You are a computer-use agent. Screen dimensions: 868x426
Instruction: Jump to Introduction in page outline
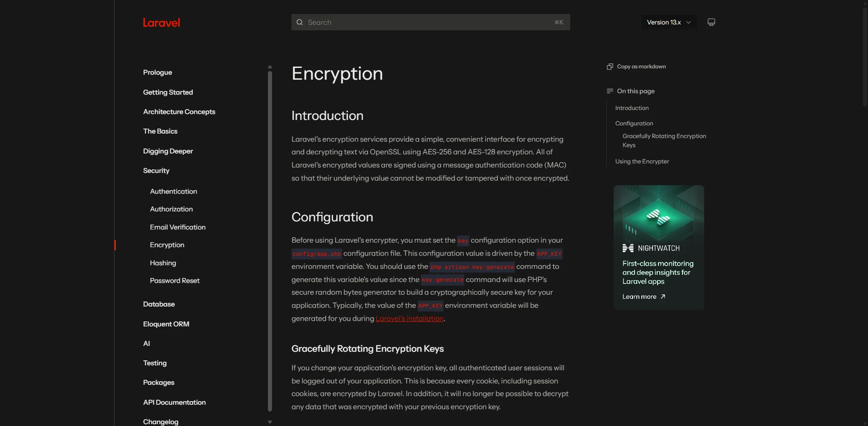point(632,108)
